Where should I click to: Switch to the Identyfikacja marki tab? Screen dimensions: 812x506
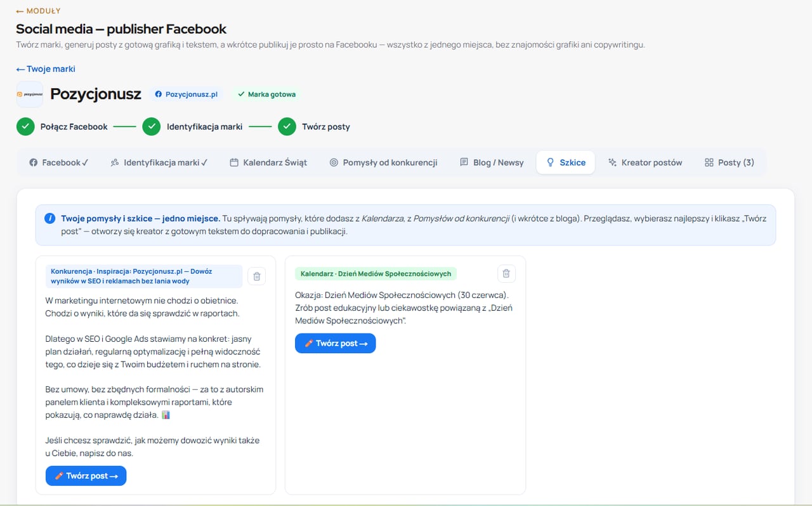(159, 162)
